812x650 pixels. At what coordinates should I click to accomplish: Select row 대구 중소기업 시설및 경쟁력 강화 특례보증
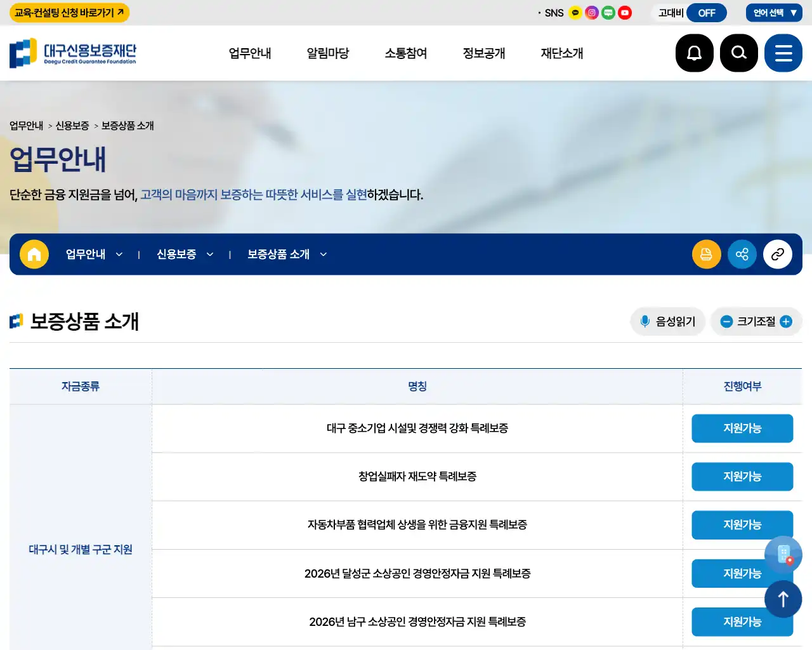(417, 428)
